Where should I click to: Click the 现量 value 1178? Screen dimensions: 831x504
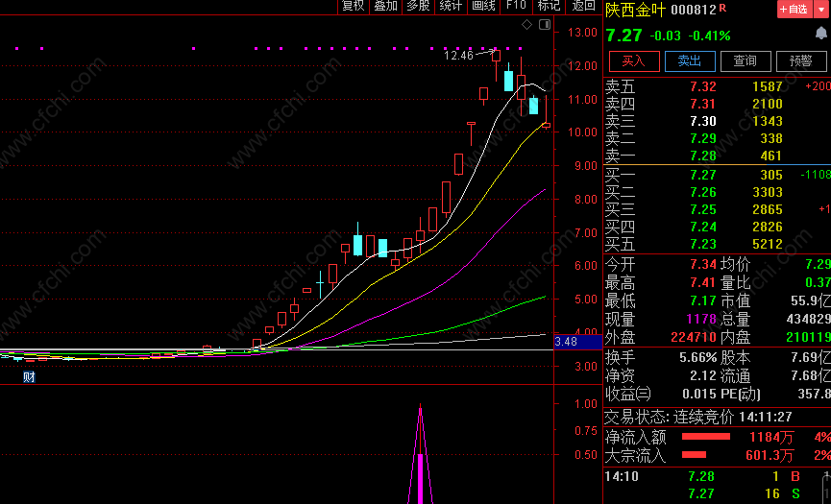[700, 320]
